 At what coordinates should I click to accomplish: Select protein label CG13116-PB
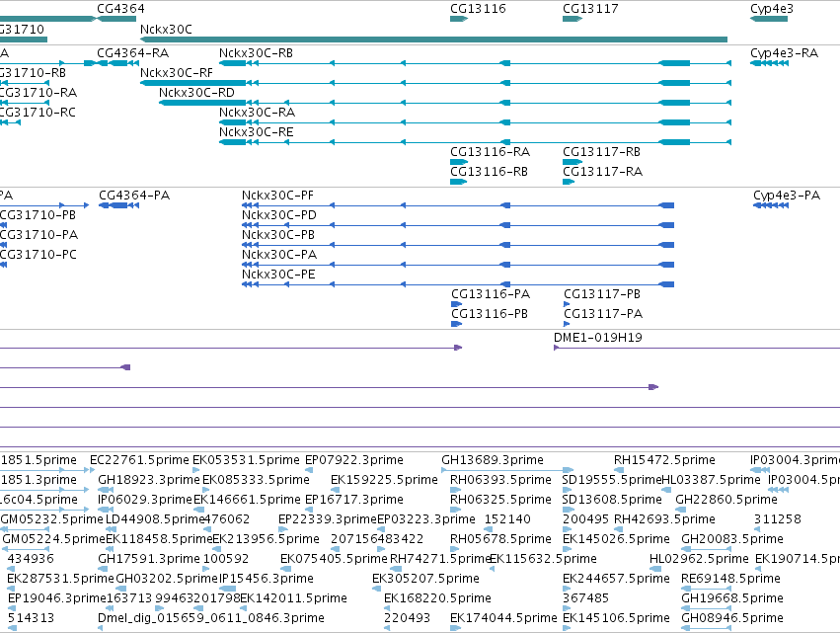(490, 314)
